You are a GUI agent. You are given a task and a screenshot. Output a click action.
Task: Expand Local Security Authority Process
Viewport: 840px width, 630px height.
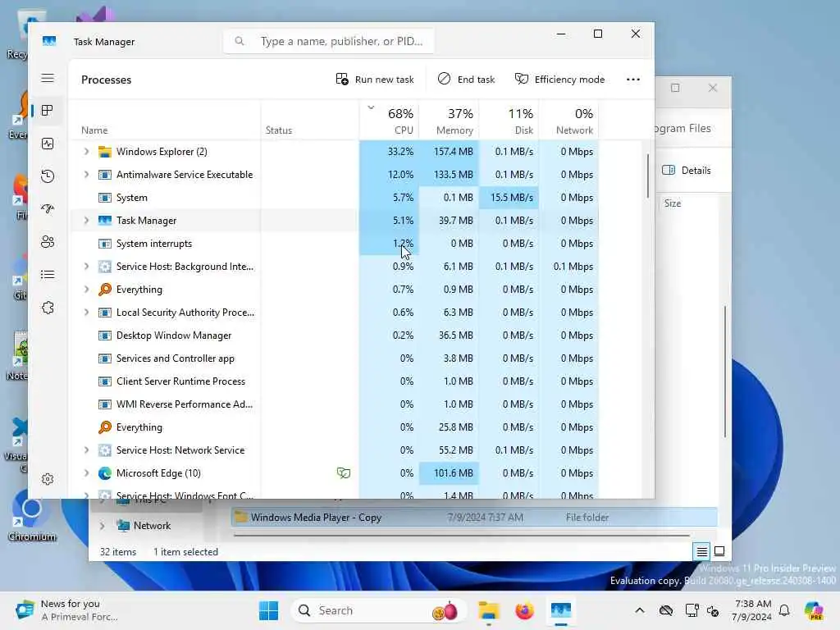[86, 313]
